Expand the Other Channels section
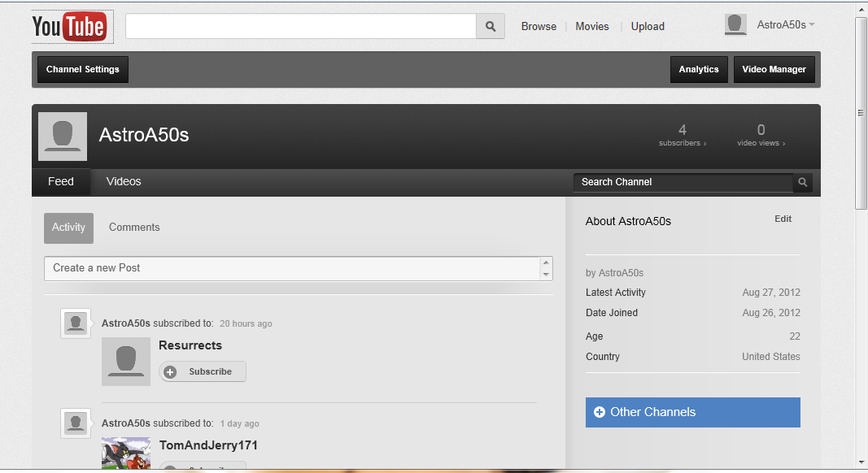868x473 pixels. [693, 412]
